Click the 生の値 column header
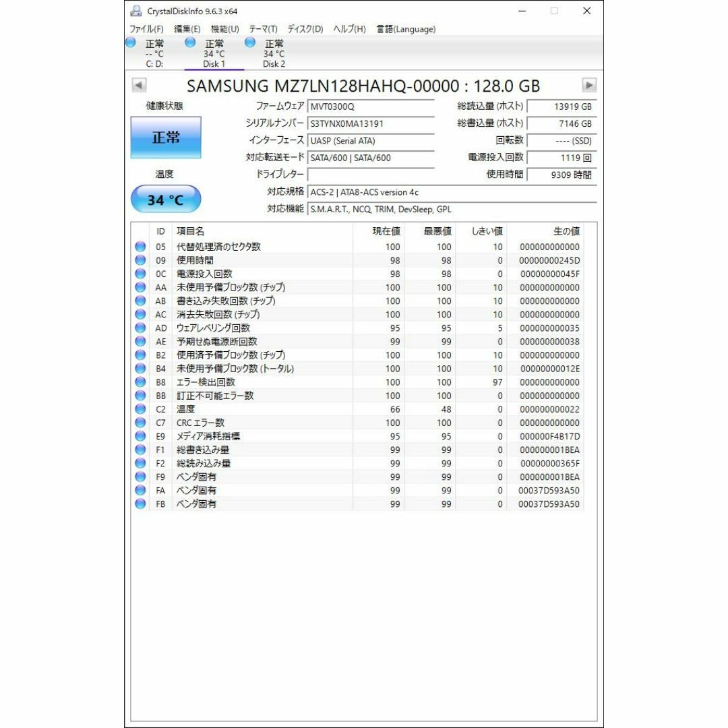Image resolution: width=728 pixels, height=728 pixels. (x=545, y=231)
